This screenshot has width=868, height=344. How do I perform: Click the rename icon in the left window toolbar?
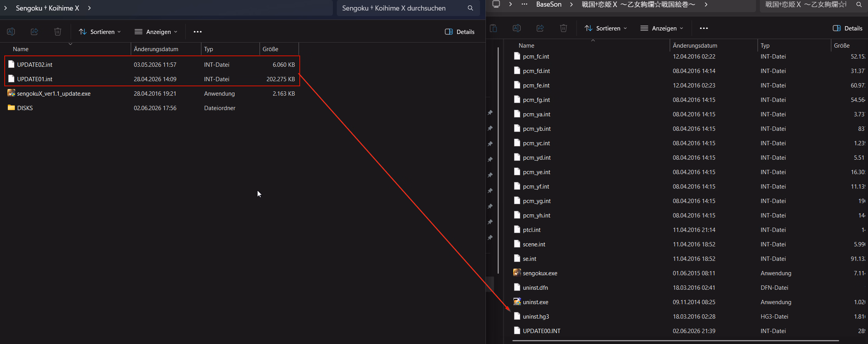point(11,32)
